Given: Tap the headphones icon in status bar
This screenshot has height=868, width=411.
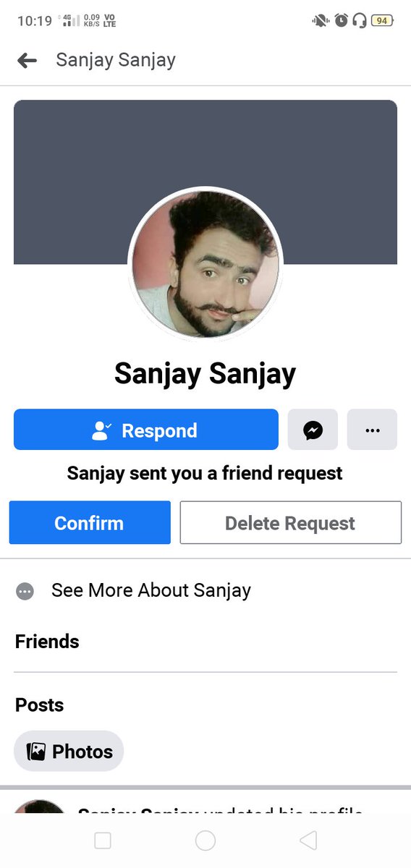Looking at the screenshot, I should (x=360, y=20).
